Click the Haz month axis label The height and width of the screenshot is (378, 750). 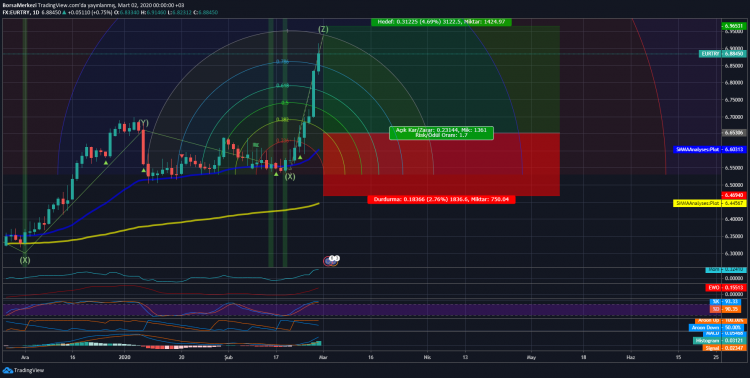point(630,357)
